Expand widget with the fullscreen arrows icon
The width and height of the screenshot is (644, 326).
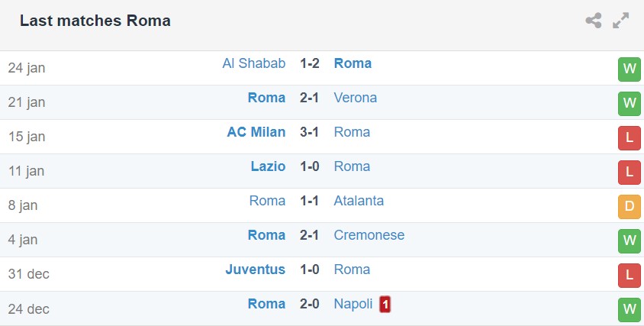pyautogui.click(x=621, y=21)
